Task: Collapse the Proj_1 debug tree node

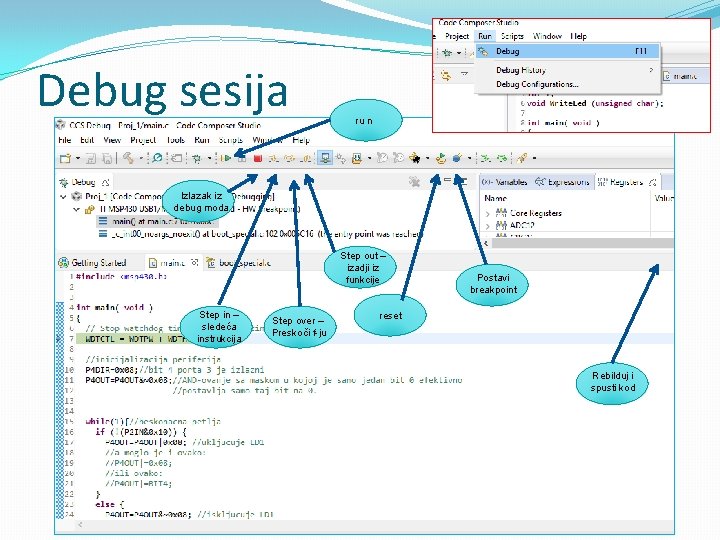Action: [x=63, y=197]
